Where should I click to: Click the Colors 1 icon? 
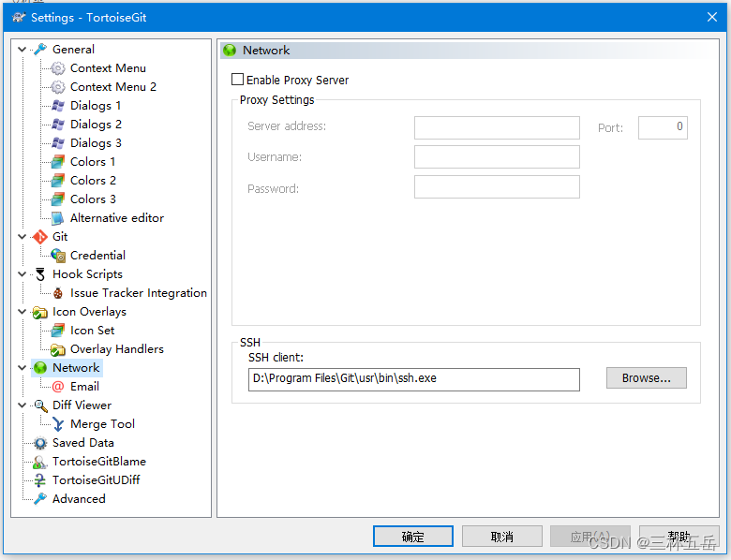(58, 162)
